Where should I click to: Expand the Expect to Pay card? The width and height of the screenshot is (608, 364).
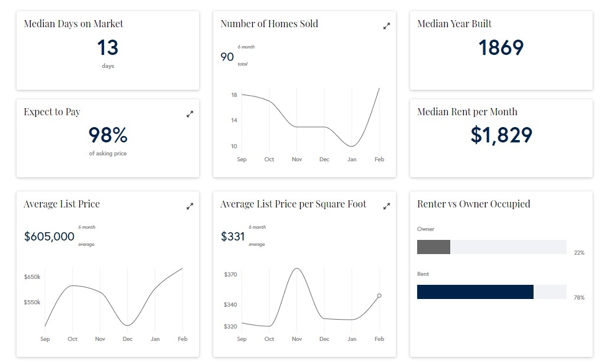tap(190, 114)
